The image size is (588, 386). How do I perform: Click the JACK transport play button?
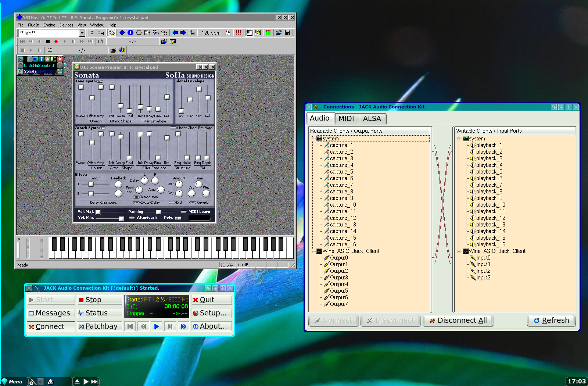157,326
